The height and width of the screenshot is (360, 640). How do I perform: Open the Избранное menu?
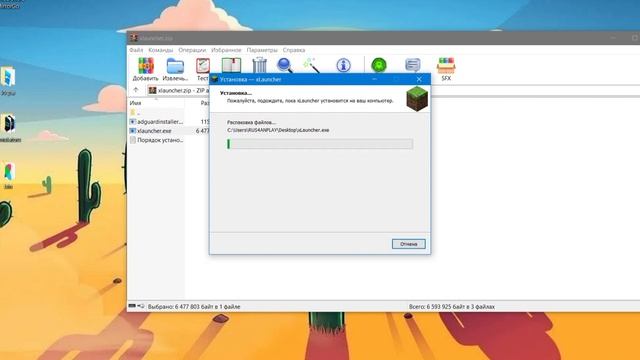tap(226, 50)
